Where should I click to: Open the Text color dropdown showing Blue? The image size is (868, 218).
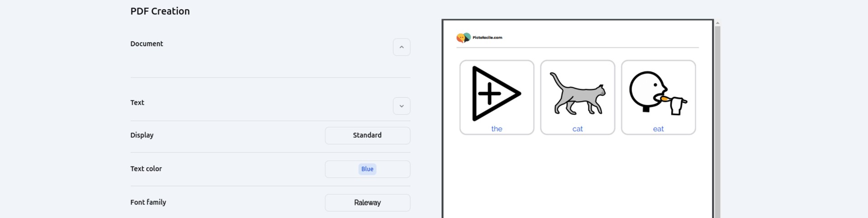point(368,169)
